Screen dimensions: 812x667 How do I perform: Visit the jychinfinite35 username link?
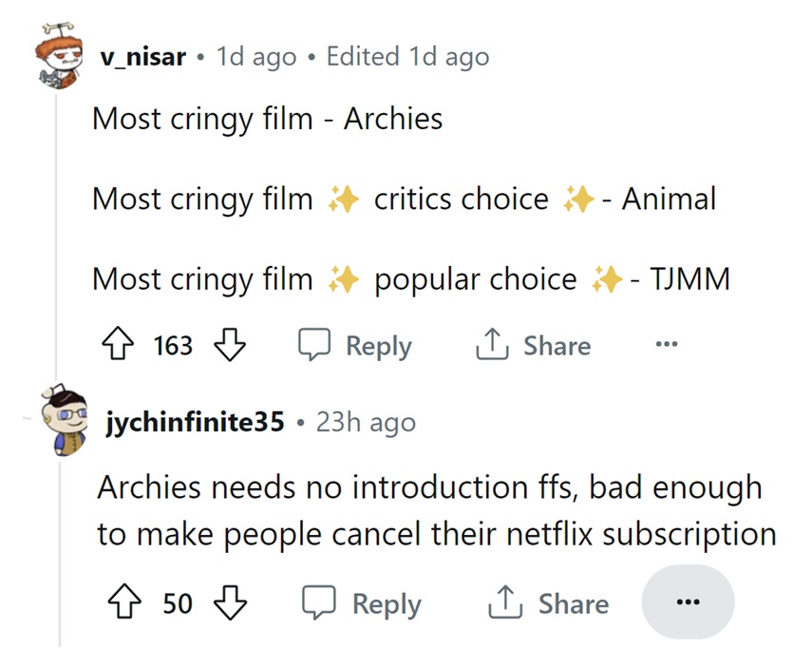pyautogui.click(x=196, y=422)
